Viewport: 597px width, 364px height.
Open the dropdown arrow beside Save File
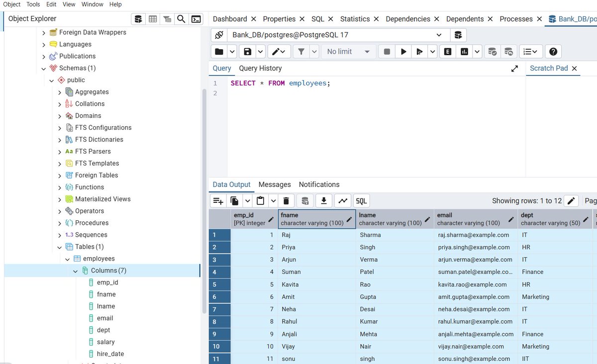tap(261, 51)
